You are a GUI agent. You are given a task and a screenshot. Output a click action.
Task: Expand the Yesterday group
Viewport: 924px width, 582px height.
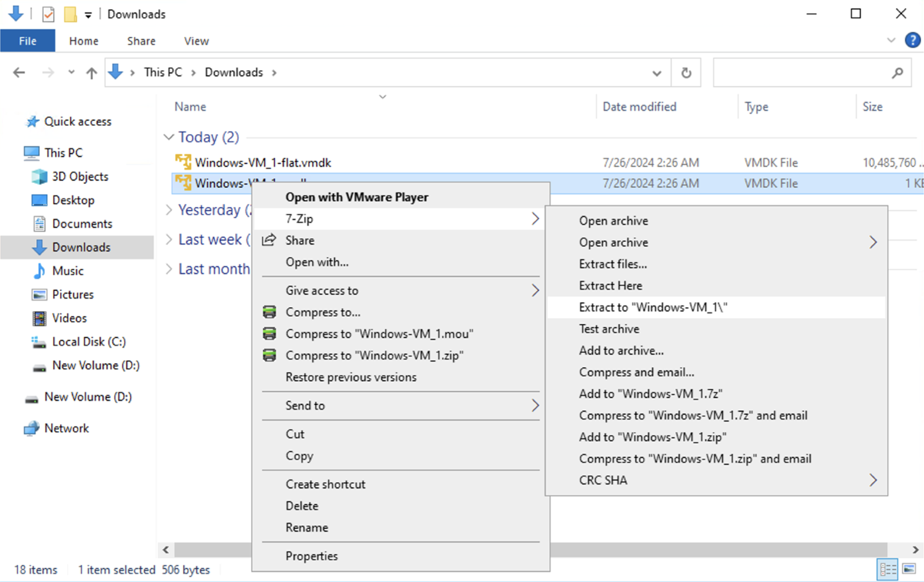point(169,210)
